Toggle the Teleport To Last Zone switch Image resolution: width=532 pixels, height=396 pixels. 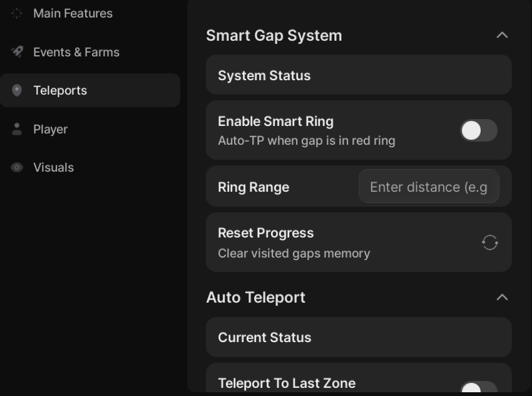coord(479,388)
